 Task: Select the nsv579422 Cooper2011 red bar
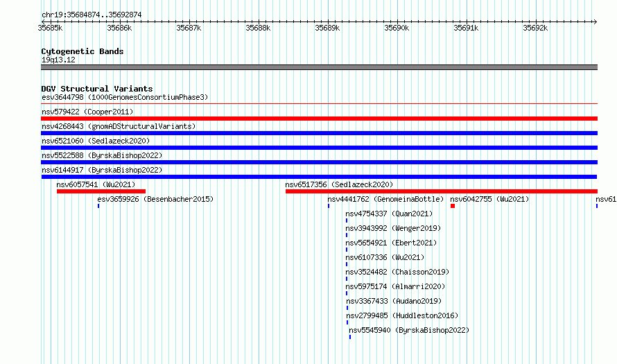(x=319, y=119)
